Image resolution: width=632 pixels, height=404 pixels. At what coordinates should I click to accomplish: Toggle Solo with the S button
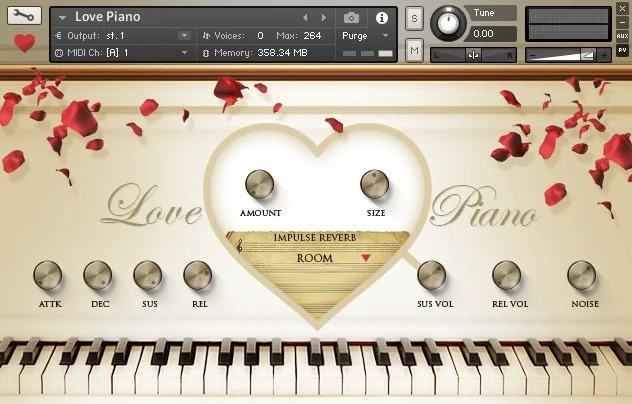pos(415,21)
